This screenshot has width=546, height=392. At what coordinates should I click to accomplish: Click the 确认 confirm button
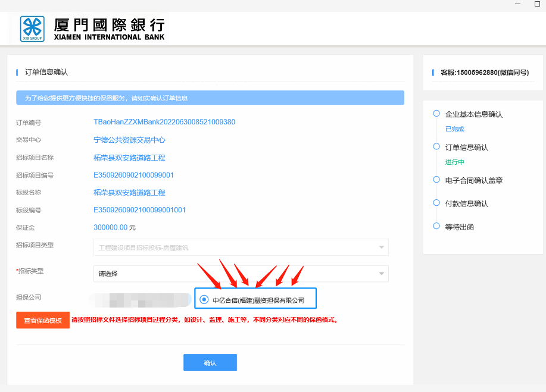[x=210, y=362]
